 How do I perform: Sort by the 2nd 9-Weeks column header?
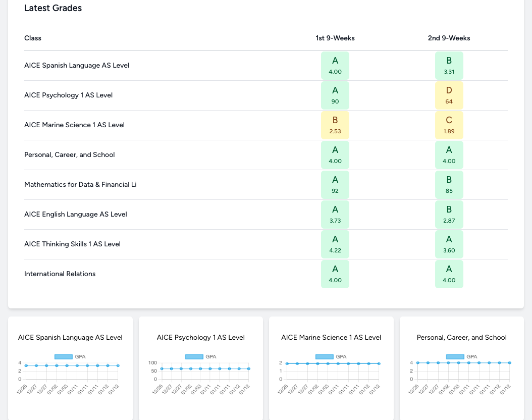[449, 38]
